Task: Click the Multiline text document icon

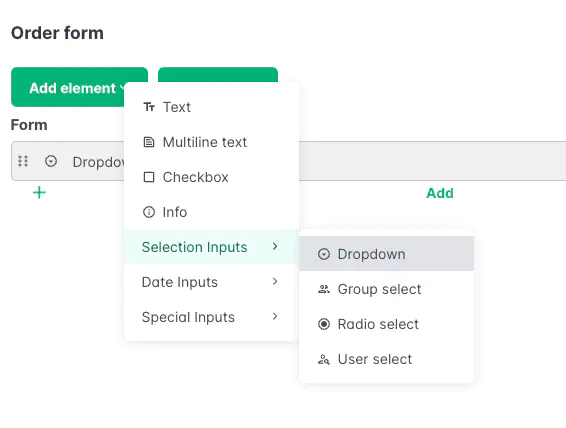Action: coord(149,142)
